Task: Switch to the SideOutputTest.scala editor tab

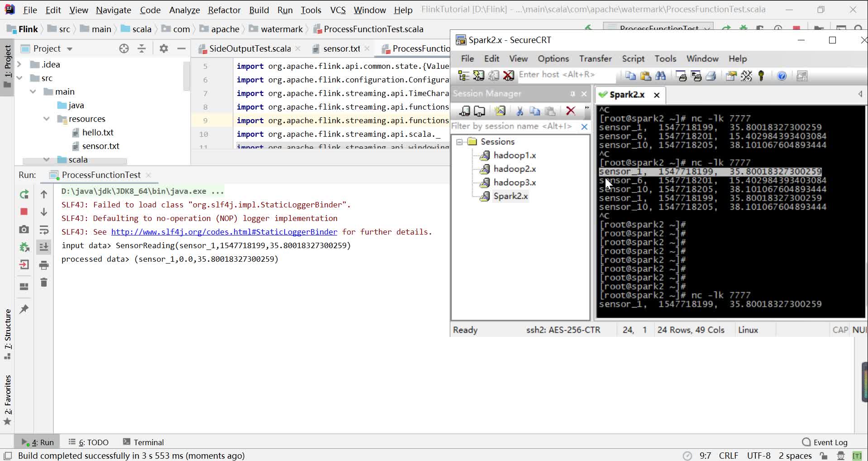Action: point(250,48)
